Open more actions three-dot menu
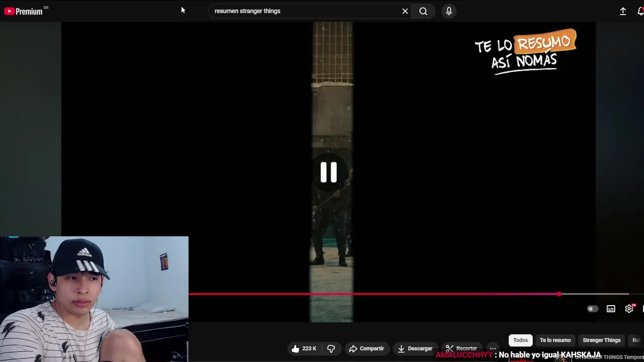644x362 pixels. (493, 348)
